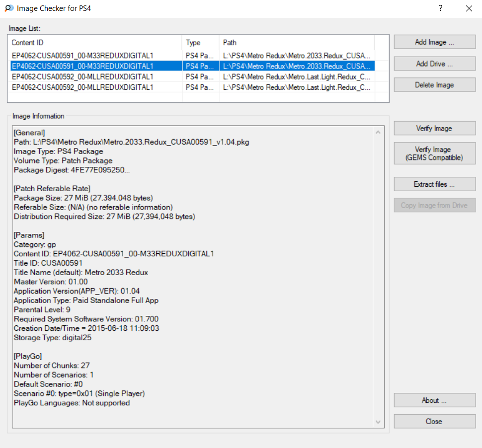
Task: Sort list by Content ID column header
Action: click(96, 43)
